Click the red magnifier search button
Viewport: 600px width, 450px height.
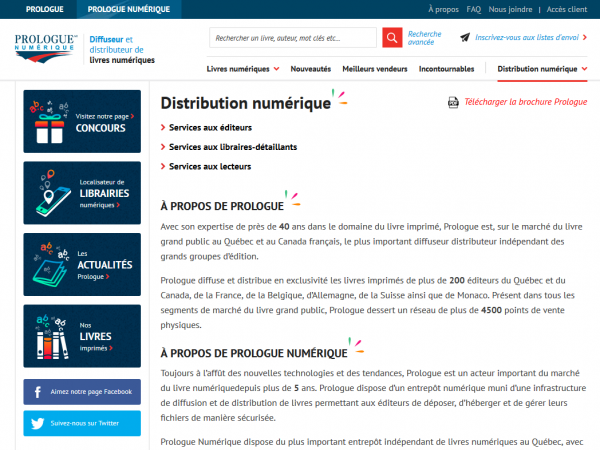click(392, 38)
